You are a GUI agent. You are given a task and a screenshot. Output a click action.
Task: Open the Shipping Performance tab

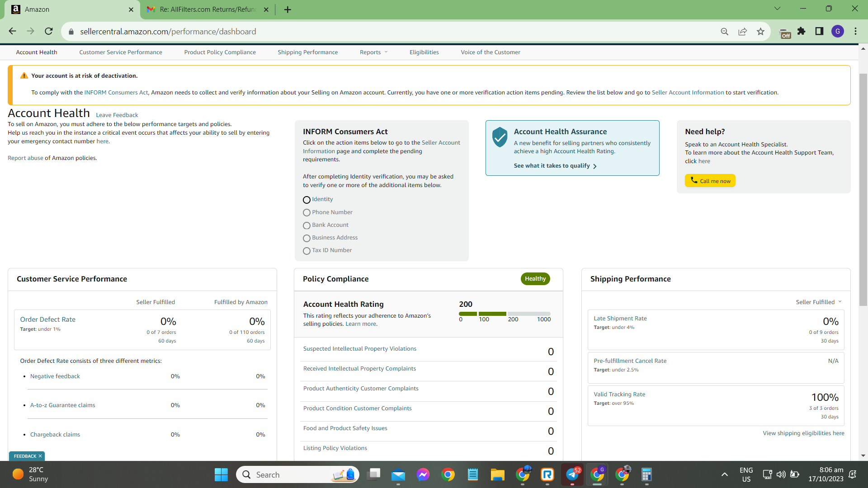point(308,52)
